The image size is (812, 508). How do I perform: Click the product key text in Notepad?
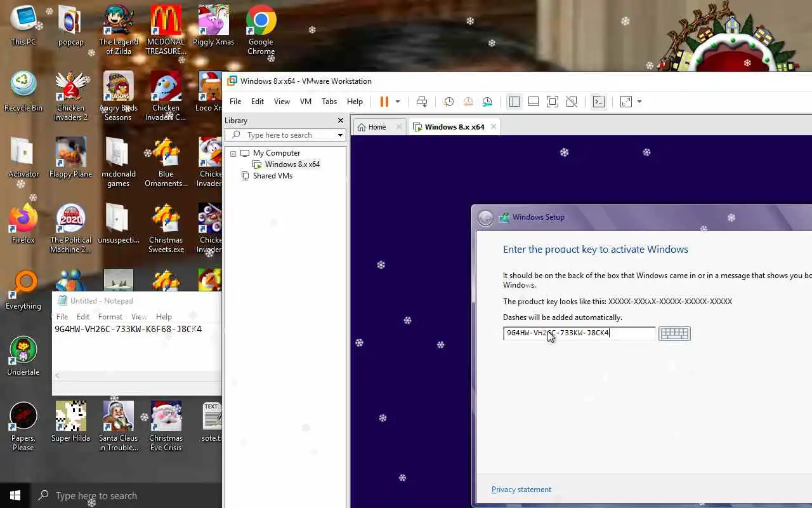pyautogui.click(x=128, y=329)
